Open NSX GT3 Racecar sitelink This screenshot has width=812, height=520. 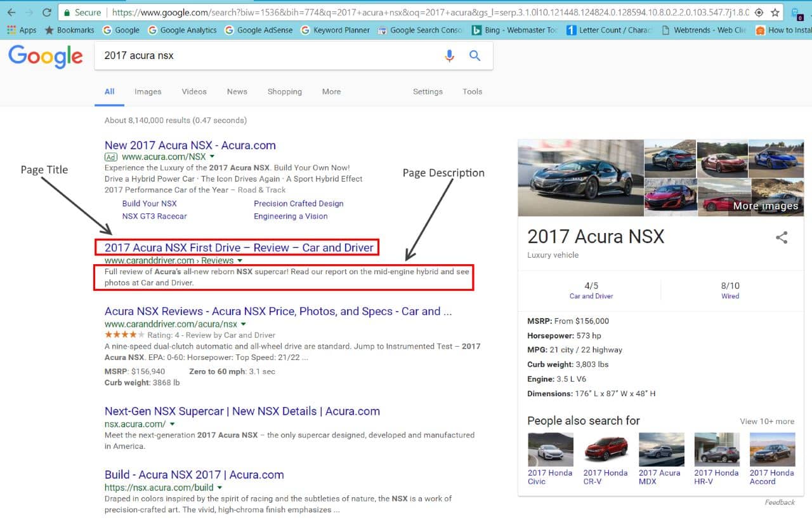click(155, 216)
